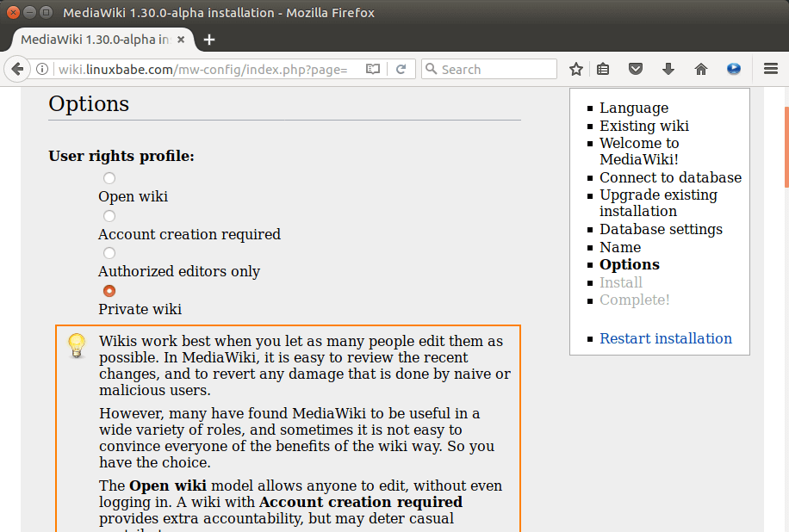Open the Downloads panel
789x532 pixels.
click(668, 70)
